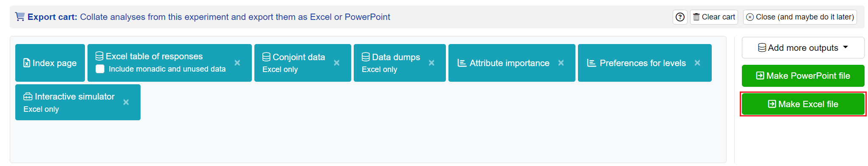Remove Conjoint data item from cart
868x166 pixels.
(337, 63)
